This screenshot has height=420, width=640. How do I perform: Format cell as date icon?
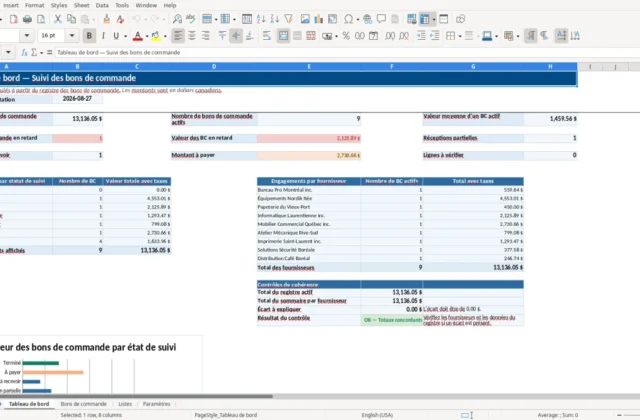point(373,36)
